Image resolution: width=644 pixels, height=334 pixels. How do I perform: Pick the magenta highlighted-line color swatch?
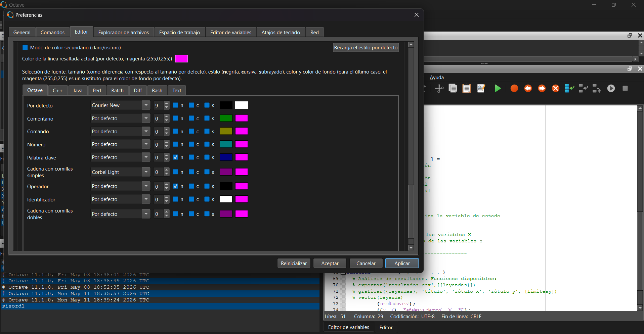[x=181, y=58]
